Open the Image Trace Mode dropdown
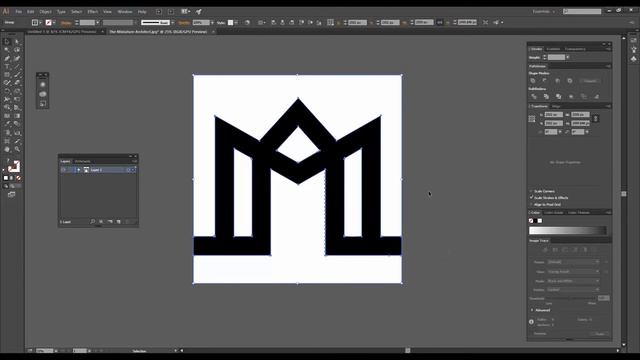640x360 pixels. click(x=573, y=281)
